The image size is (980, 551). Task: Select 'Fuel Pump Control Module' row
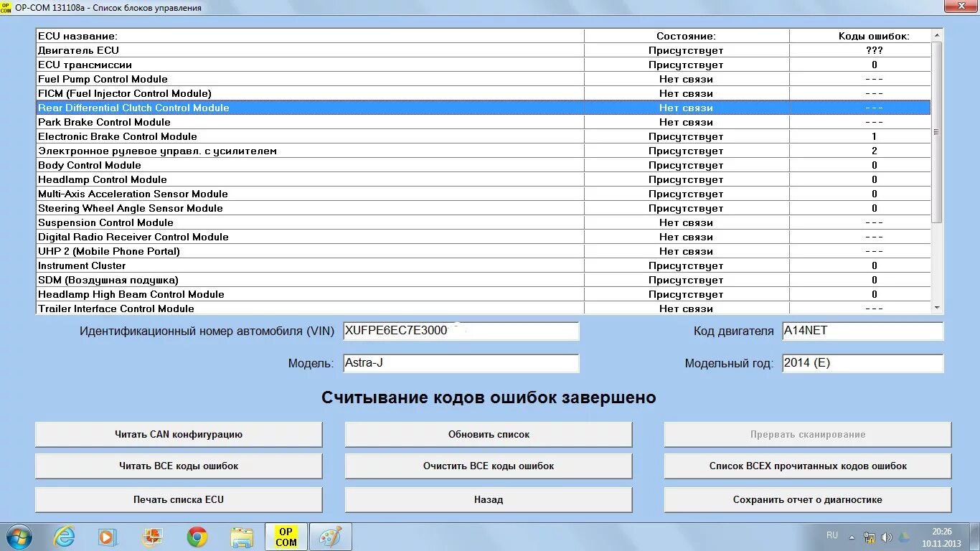(484, 79)
